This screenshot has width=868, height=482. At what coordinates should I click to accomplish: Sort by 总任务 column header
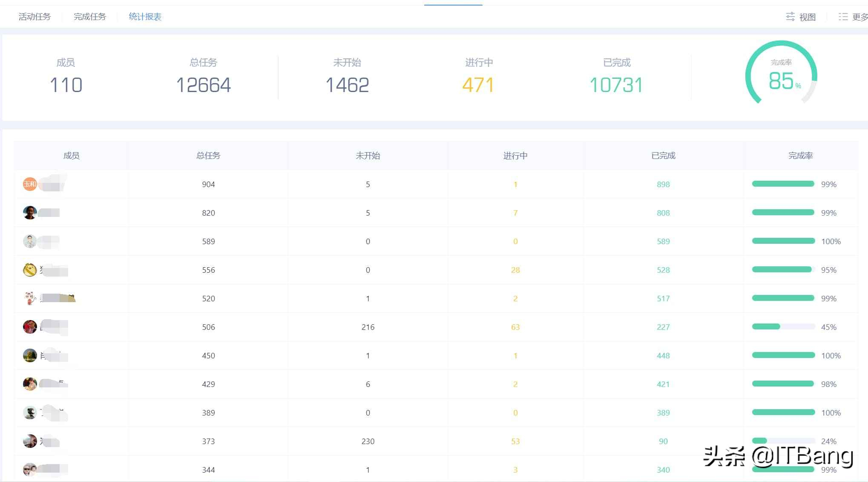(x=208, y=156)
